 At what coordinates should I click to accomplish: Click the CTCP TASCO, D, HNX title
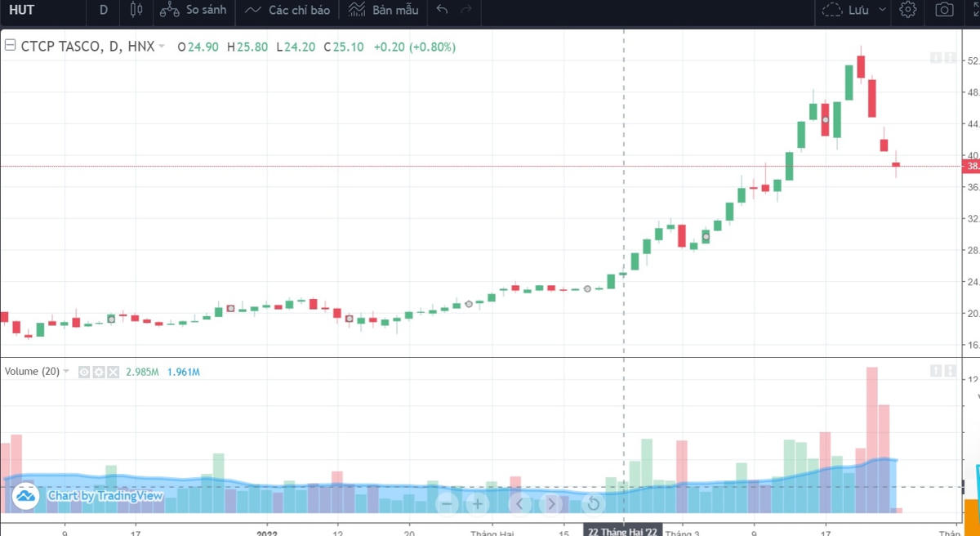point(87,47)
